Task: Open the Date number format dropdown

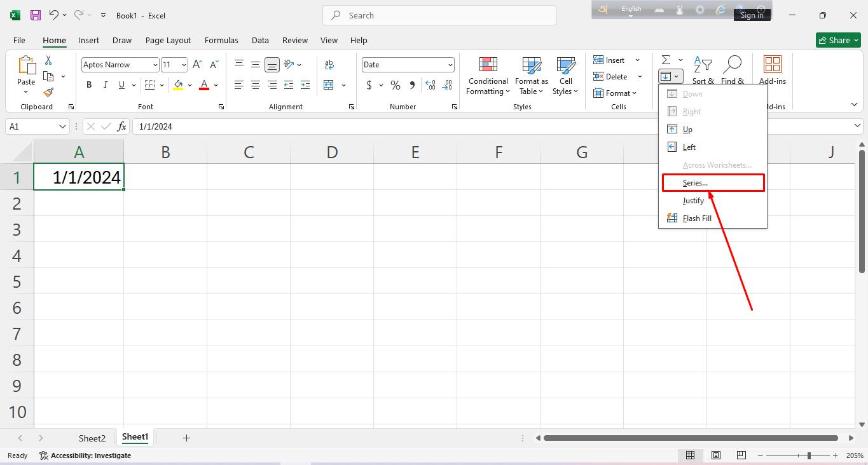Action: (450, 65)
